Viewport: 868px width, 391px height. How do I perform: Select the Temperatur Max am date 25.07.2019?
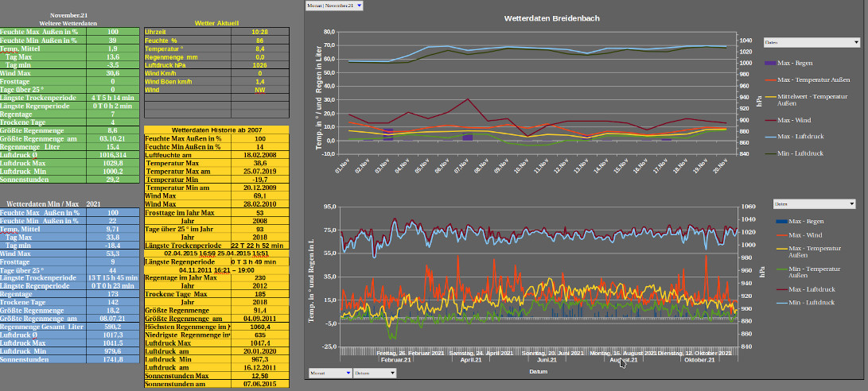click(x=259, y=172)
